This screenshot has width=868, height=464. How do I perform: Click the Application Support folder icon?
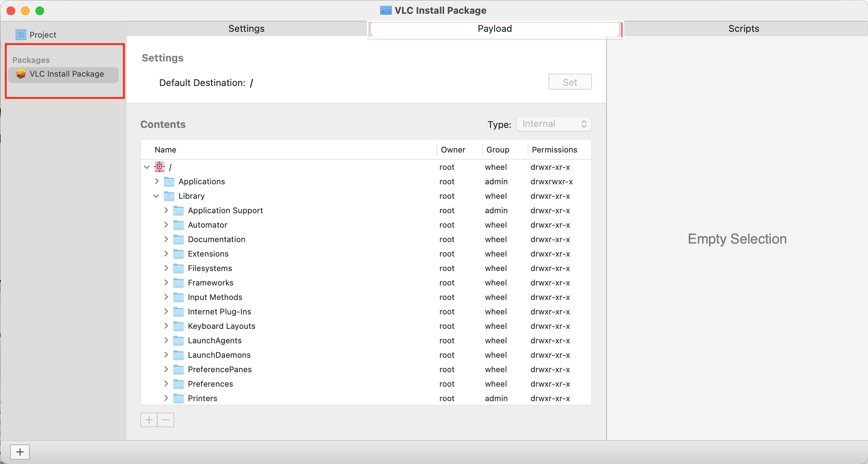(x=179, y=210)
